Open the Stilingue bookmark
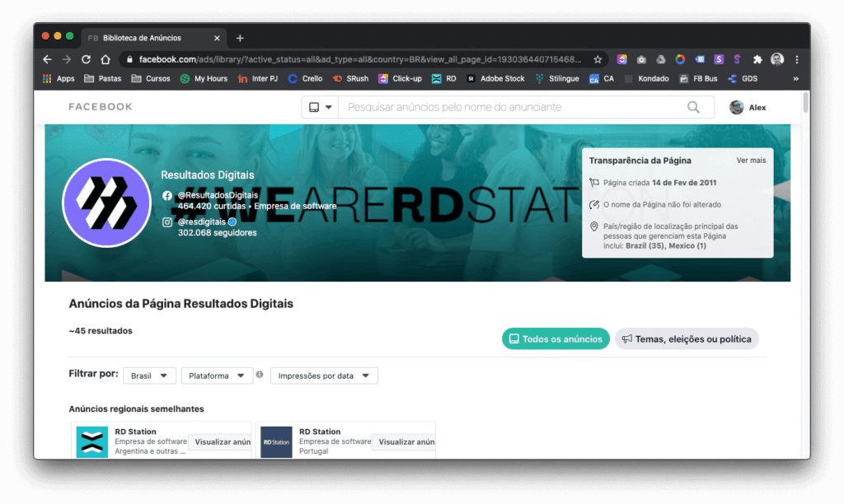The height and width of the screenshot is (504, 844). tap(557, 78)
